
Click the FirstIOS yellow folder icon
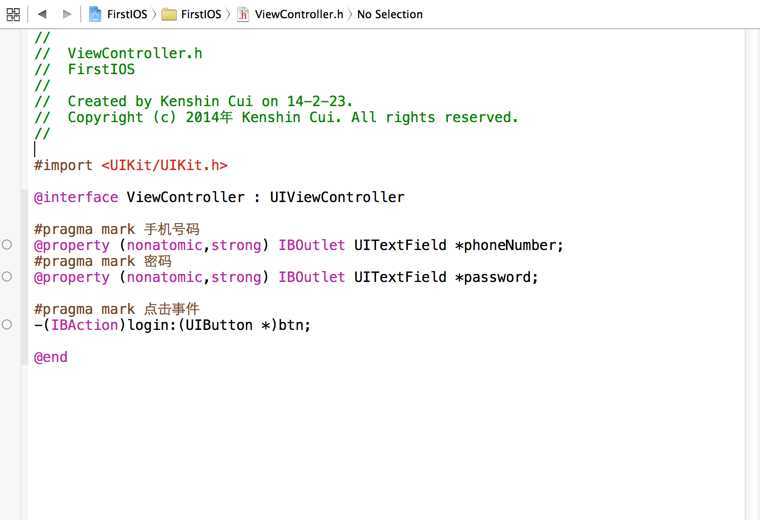[169, 15]
